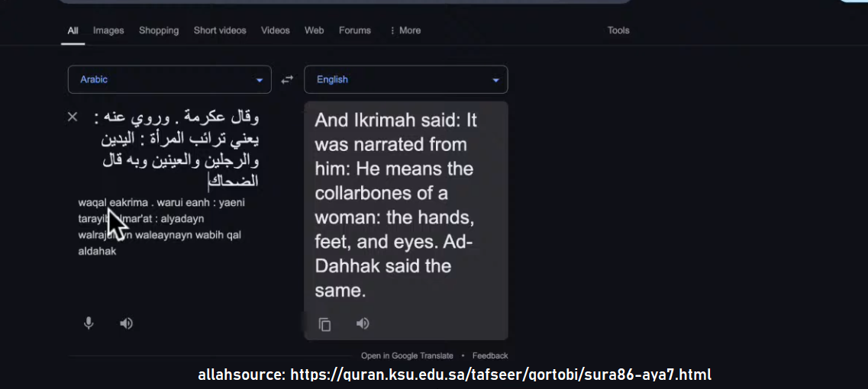
Task: Open the Videos tab
Action: pos(275,31)
